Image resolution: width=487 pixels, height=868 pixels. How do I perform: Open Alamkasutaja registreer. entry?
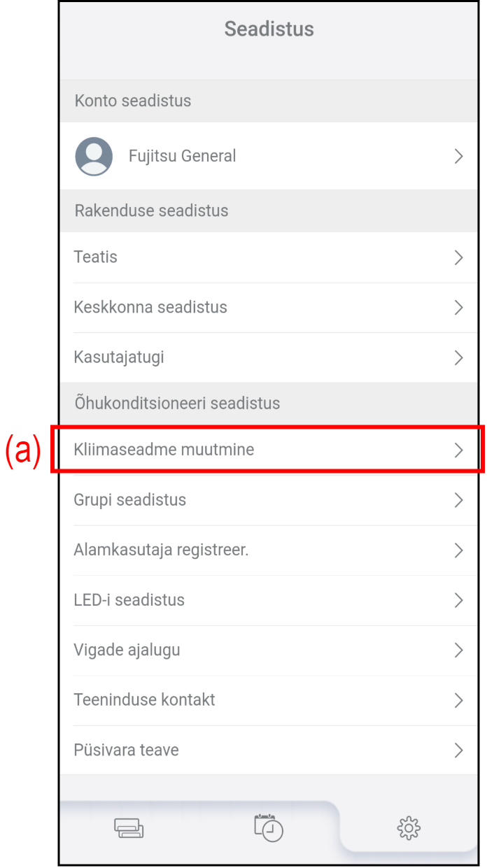click(x=161, y=550)
